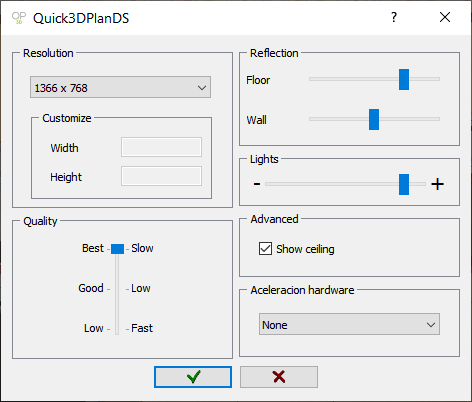Click the Wall reflection slider handle
This screenshot has width=472, height=402.
click(x=374, y=119)
